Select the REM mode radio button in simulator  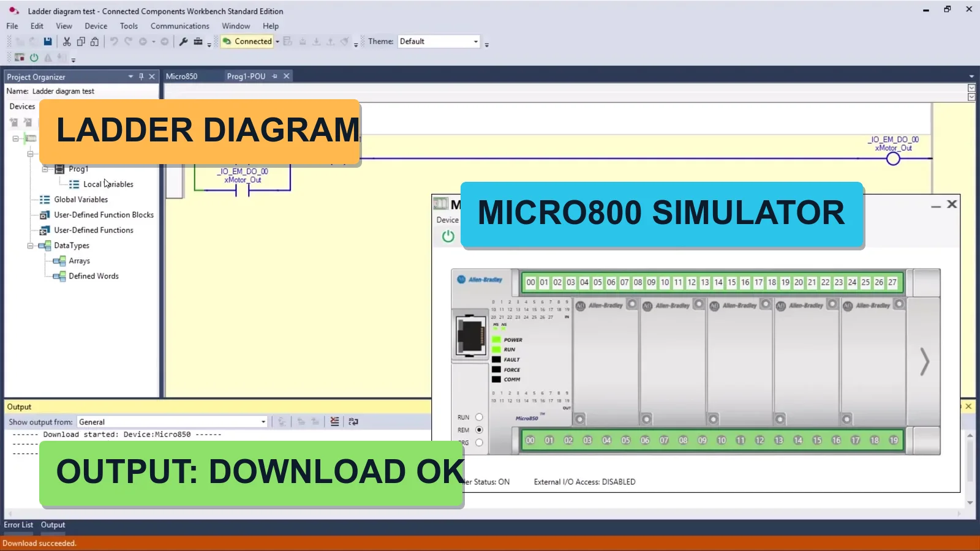[x=479, y=430]
